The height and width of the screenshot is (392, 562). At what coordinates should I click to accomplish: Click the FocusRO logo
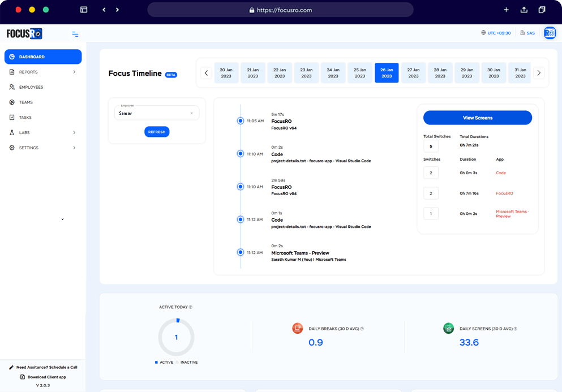[24, 34]
